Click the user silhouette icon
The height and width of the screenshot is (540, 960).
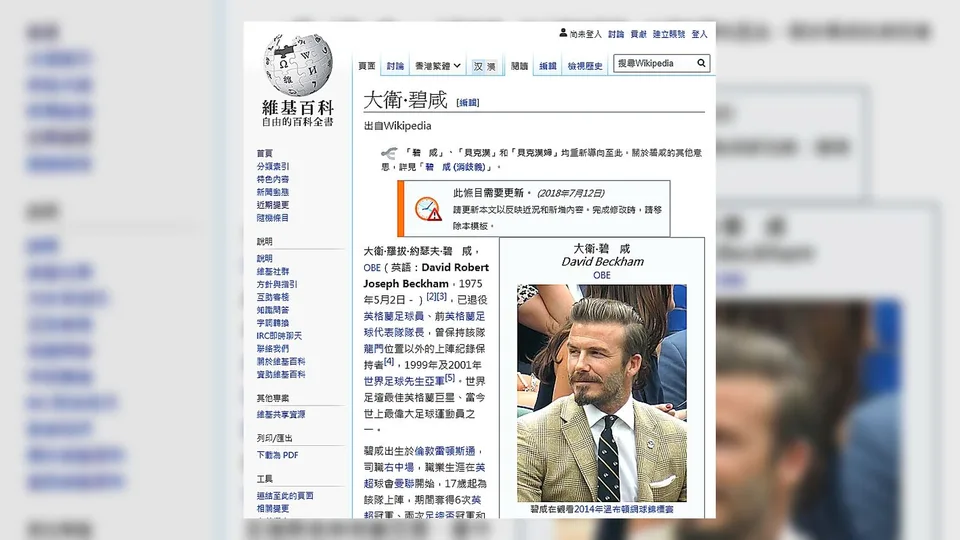563,33
